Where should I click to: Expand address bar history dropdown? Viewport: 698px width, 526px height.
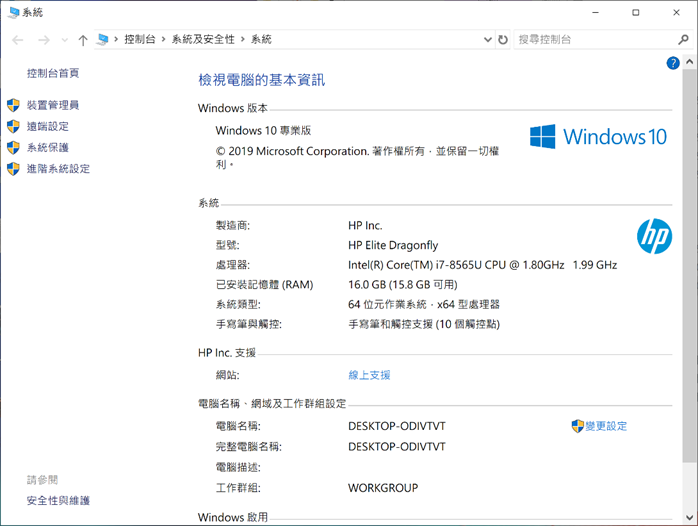(x=487, y=40)
